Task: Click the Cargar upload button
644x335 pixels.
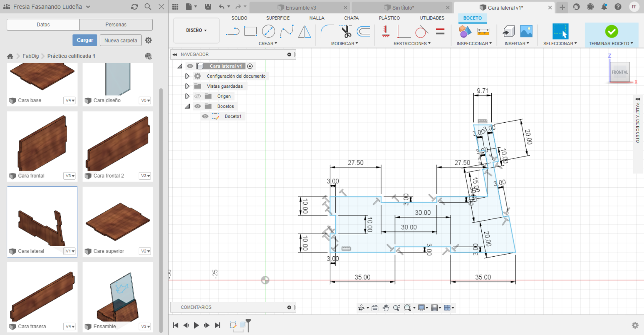Action: [85, 40]
